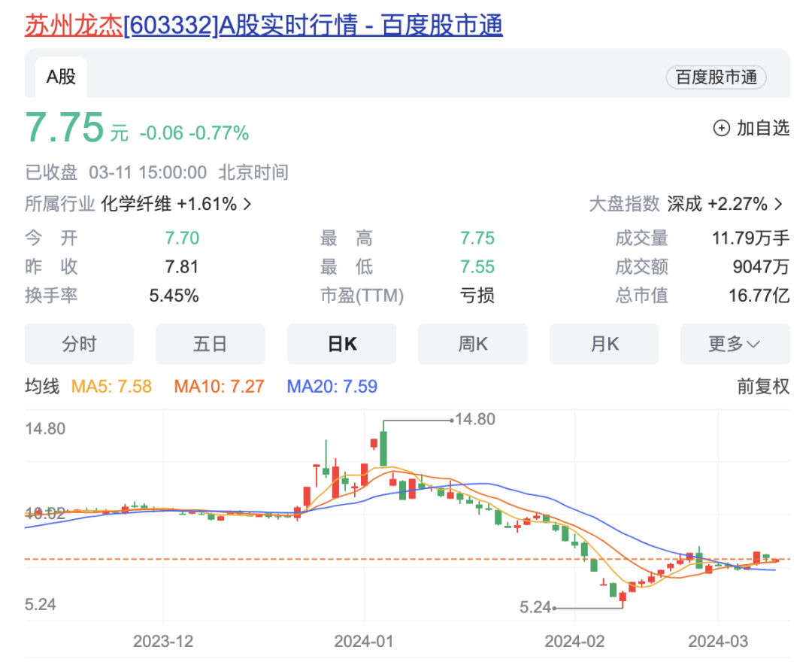Click the 5.24 low price marker
This screenshot has height=662, width=812.
click(534, 606)
